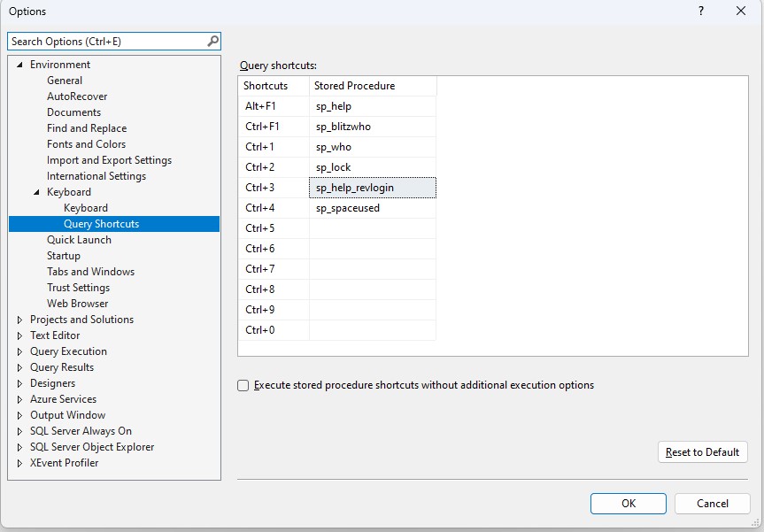Click the Cancel button
764x532 pixels.
tap(712, 503)
